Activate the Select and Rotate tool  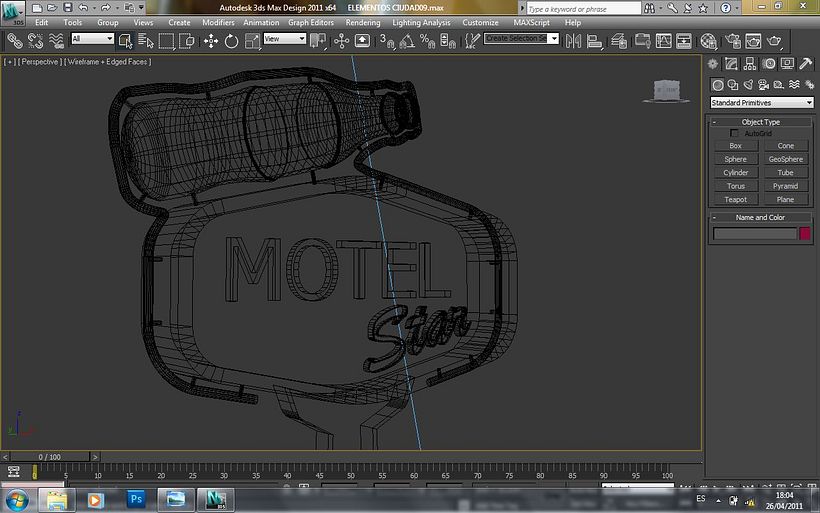click(x=231, y=41)
